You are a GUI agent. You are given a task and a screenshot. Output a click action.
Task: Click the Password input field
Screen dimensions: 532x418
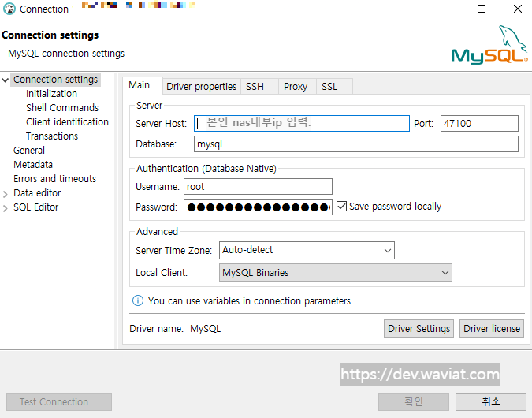coord(258,207)
